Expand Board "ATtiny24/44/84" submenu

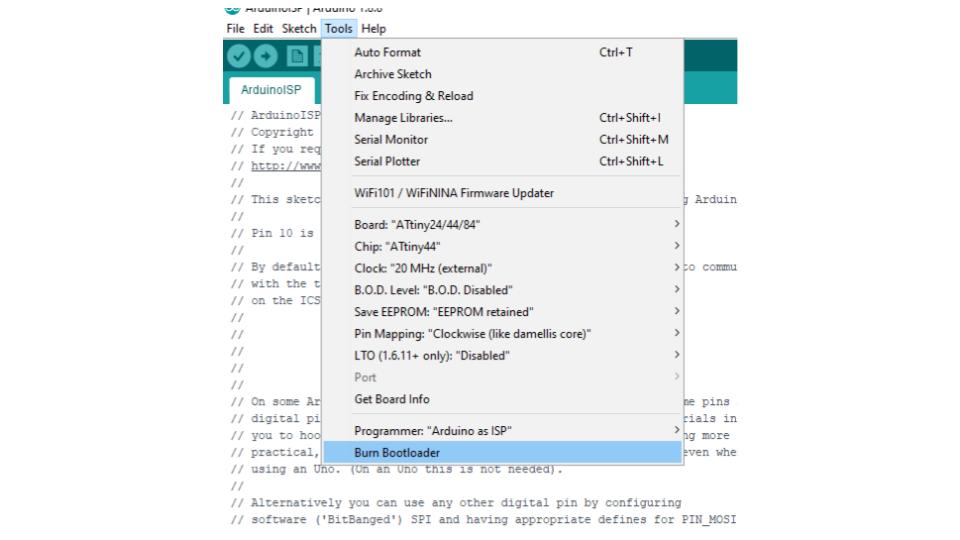(502, 225)
